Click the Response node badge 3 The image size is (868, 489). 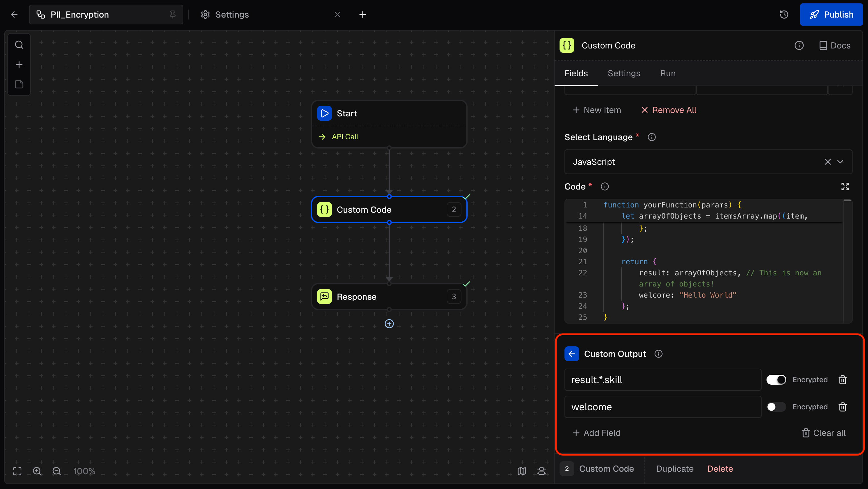[x=454, y=296]
